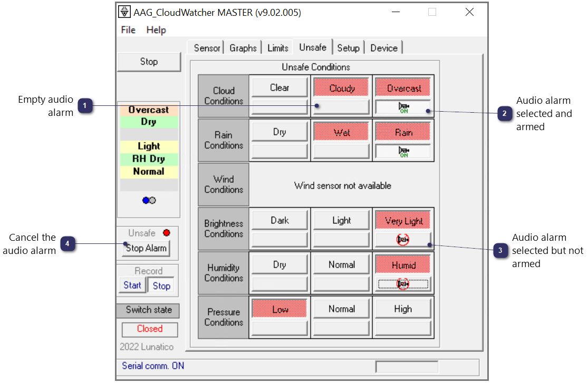Click the empty alarm slot under Normal pressure
Viewport: 588px width, 383px height.
[342, 328]
